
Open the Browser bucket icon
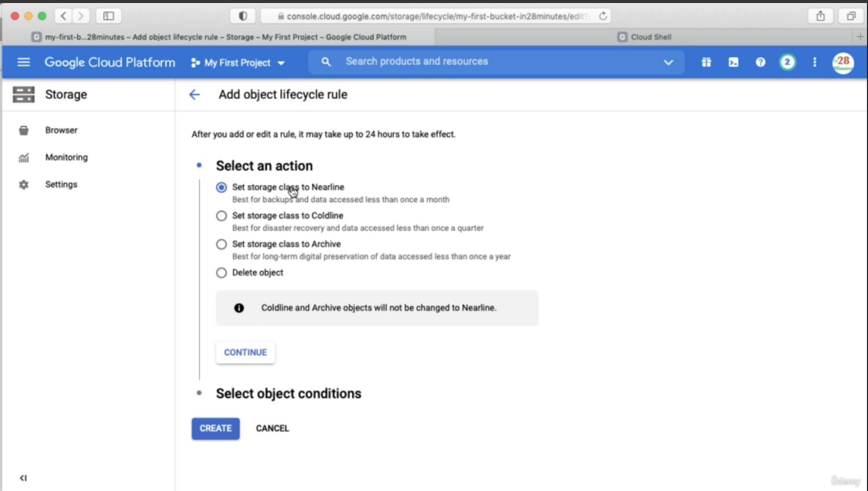[x=23, y=131]
